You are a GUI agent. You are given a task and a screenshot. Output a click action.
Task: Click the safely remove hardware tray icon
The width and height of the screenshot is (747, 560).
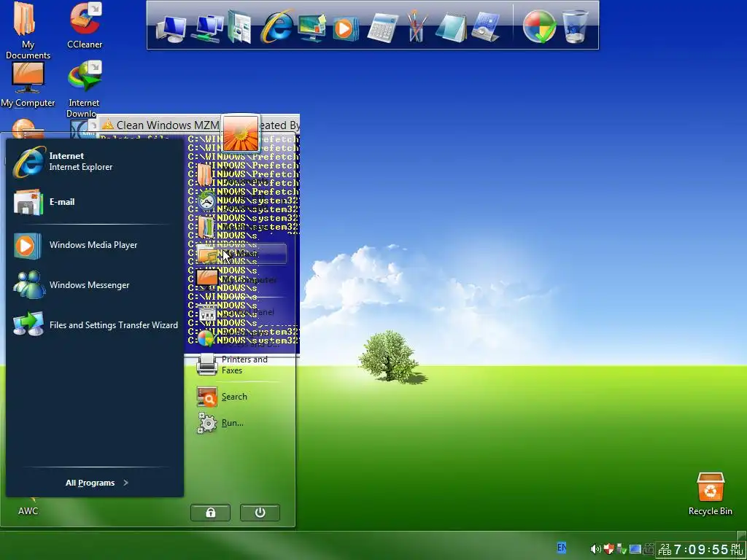click(622, 549)
